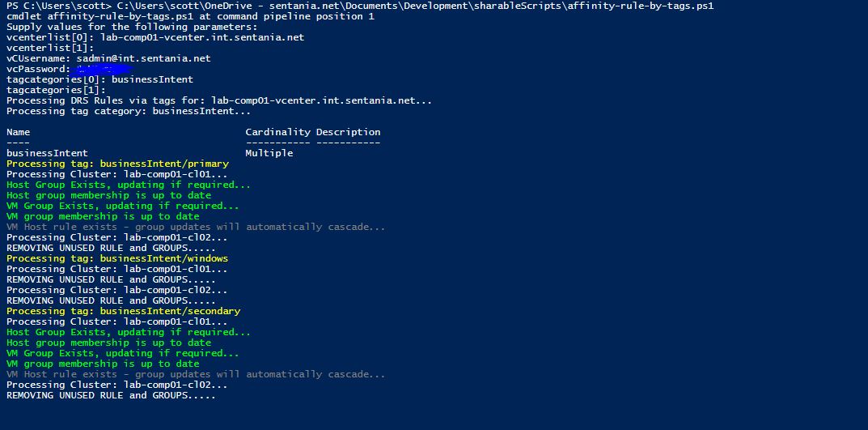Viewport: 868px width, 430px height.
Task: Click the script path affinity-rule-by-tags.ps1 command
Action: [415, 6]
